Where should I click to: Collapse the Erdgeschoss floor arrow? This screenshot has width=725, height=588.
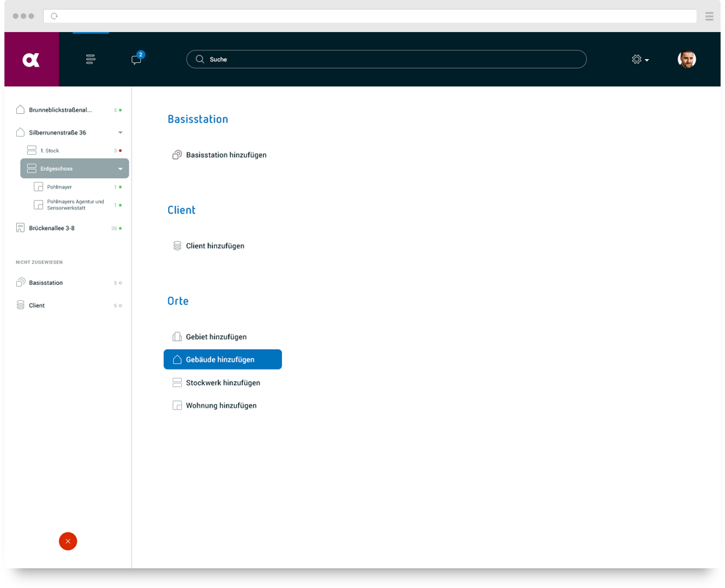click(x=120, y=169)
